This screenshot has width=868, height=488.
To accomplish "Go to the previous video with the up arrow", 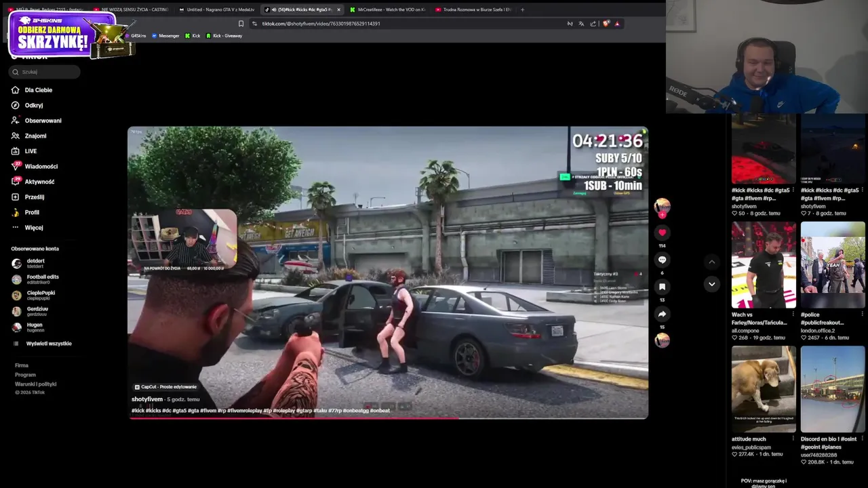I will tap(711, 262).
